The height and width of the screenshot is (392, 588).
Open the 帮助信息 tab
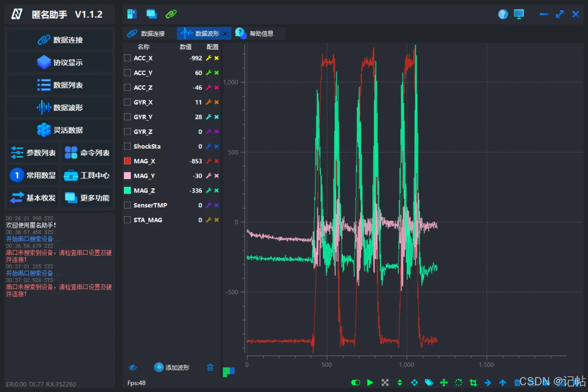point(255,33)
